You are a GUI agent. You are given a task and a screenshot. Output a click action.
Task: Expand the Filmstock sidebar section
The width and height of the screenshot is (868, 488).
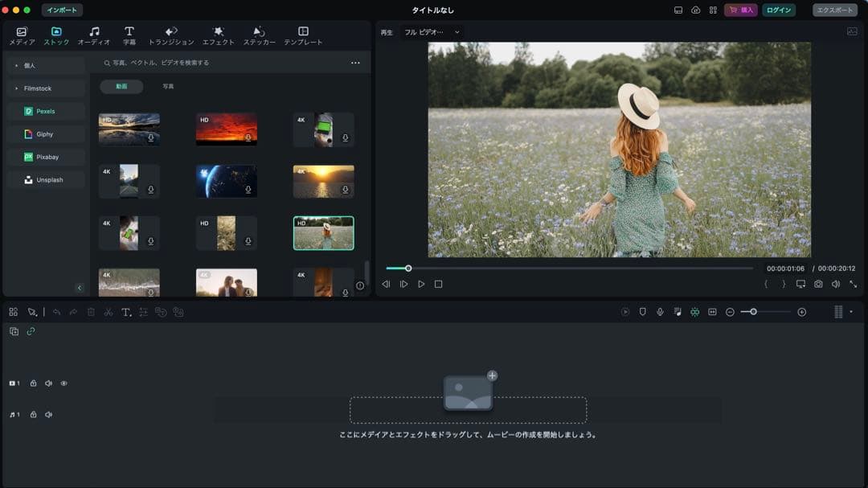[x=39, y=88]
